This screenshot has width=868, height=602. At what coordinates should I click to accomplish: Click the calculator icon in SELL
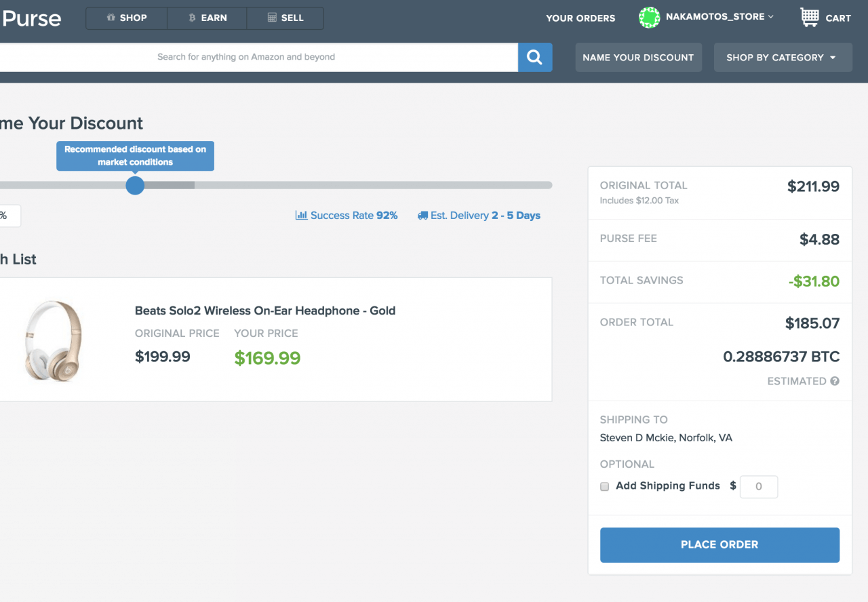pos(271,18)
